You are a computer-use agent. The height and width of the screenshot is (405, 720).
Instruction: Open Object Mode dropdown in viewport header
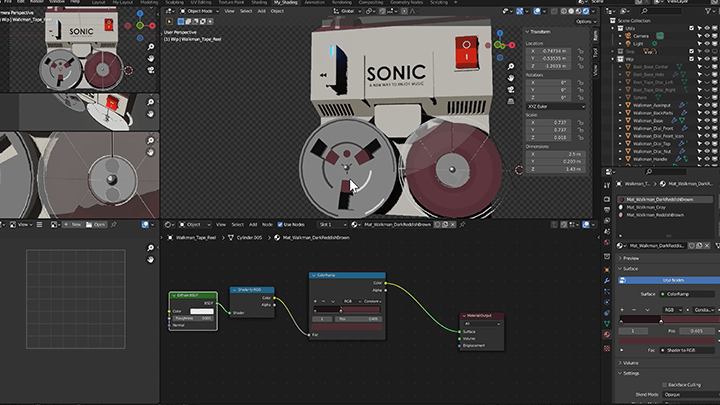(x=200, y=11)
